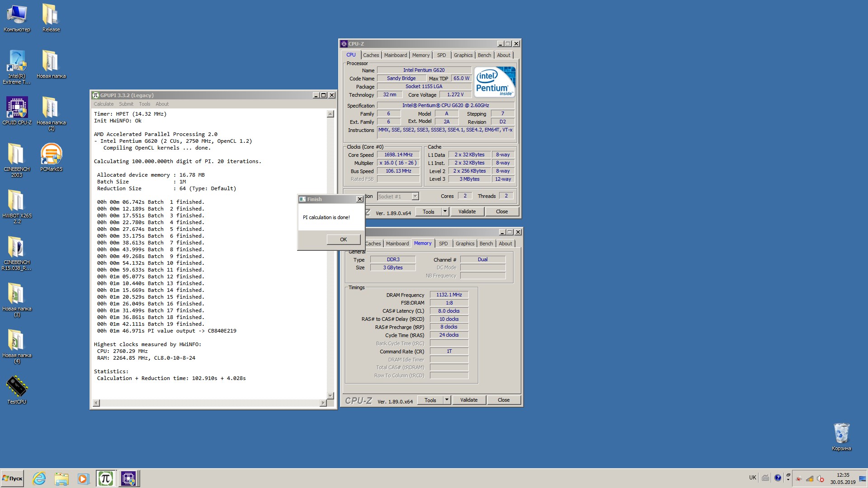
Task: Switch to Memory tab in upper CPU-Z
Action: click(x=421, y=55)
